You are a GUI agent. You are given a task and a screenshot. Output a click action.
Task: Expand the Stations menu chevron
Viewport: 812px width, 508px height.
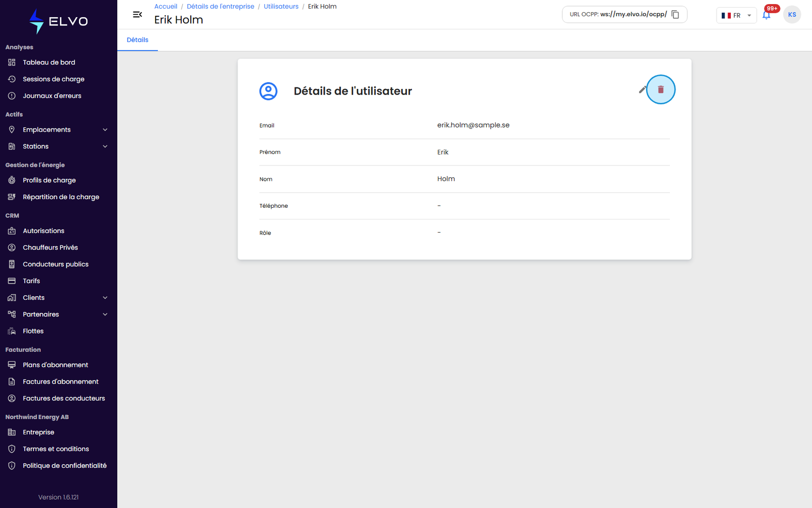pos(105,146)
